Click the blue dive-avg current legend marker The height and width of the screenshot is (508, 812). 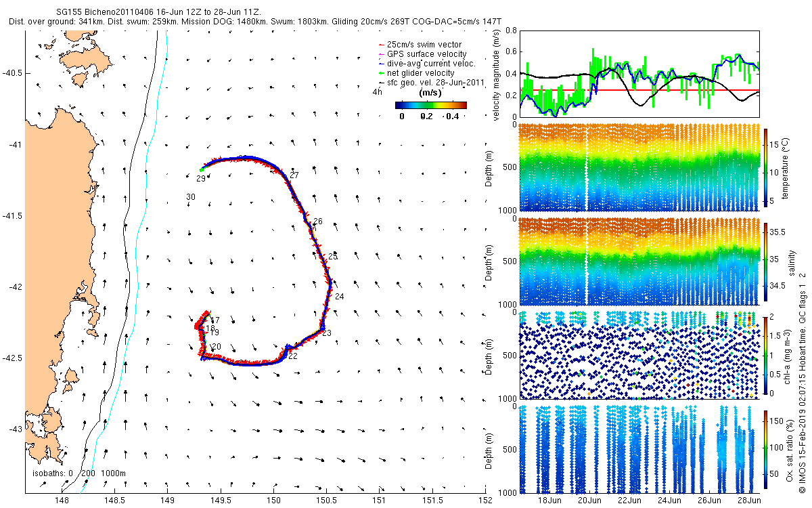click(x=382, y=64)
